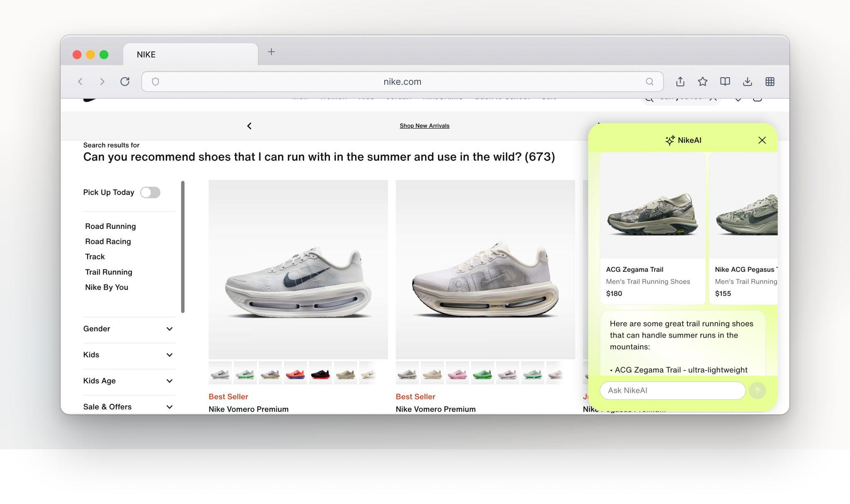The width and height of the screenshot is (850, 504).
Task: Pick the red colorway of first Vomero Premium
Action: click(295, 373)
